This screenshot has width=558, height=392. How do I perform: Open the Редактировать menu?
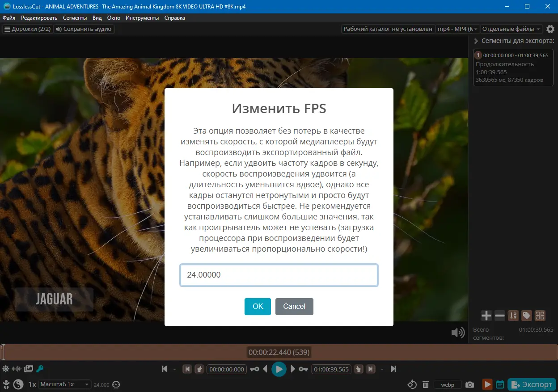tap(39, 18)
